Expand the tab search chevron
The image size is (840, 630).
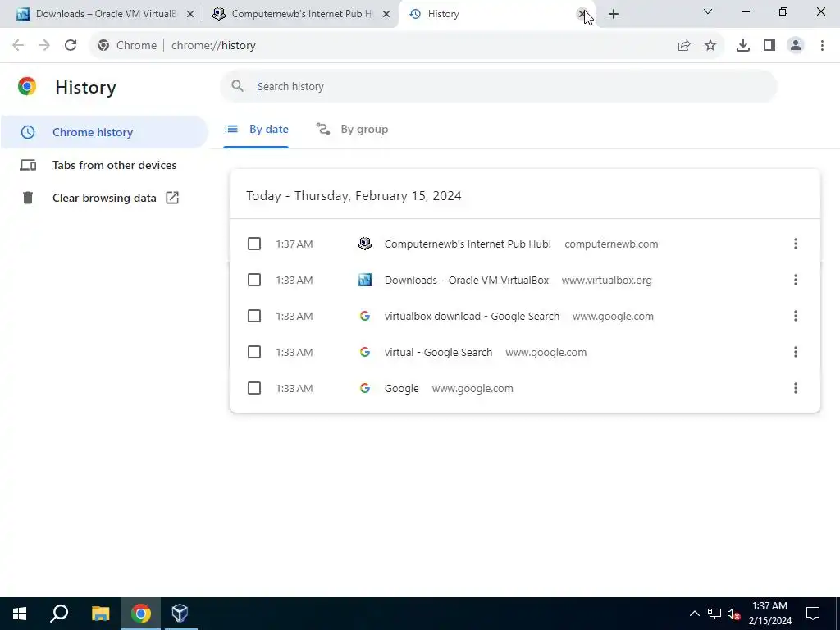click(708, 11)
